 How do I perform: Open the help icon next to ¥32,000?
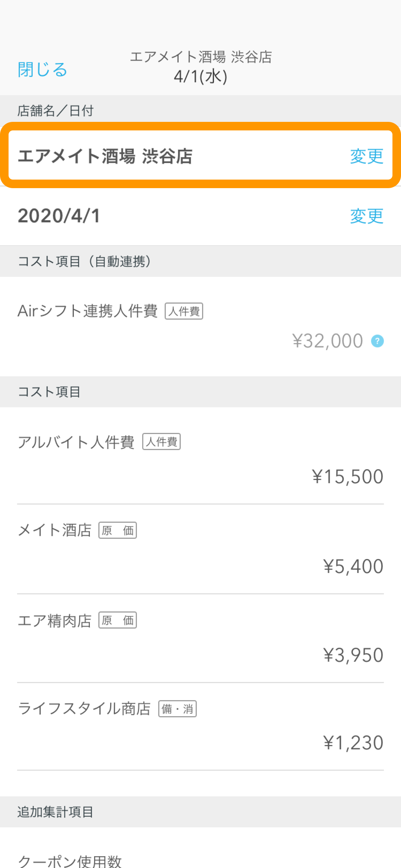click(377, 341)
